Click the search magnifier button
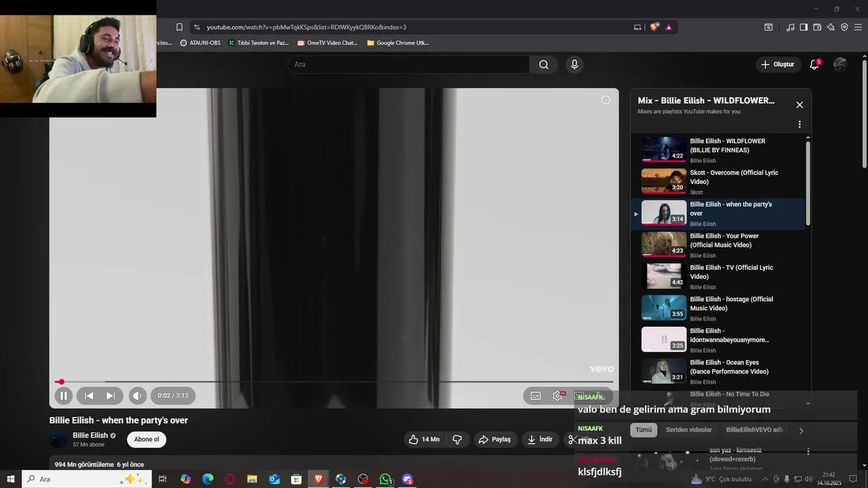The width and height of the screenshot is (868, 488). point(544,64)
